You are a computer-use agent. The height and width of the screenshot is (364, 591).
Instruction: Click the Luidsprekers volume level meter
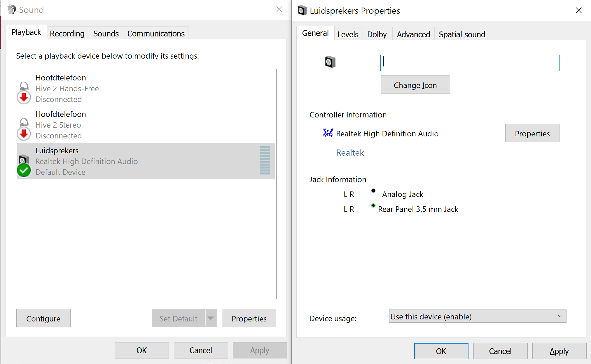[x=265, y=160]
